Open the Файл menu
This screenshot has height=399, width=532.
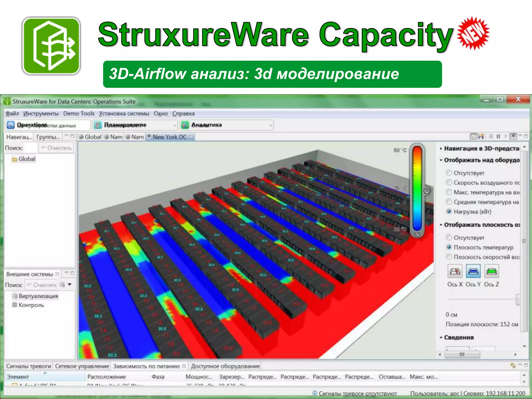12,114
